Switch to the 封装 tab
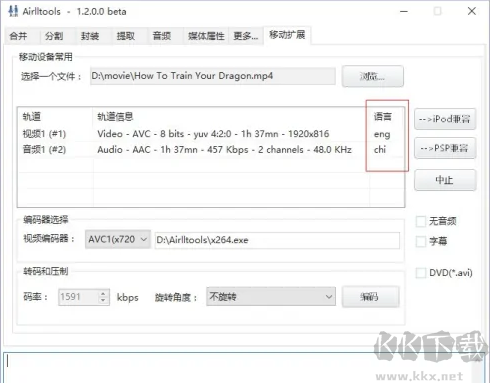The image size is (490, 383). pos(93,36)
